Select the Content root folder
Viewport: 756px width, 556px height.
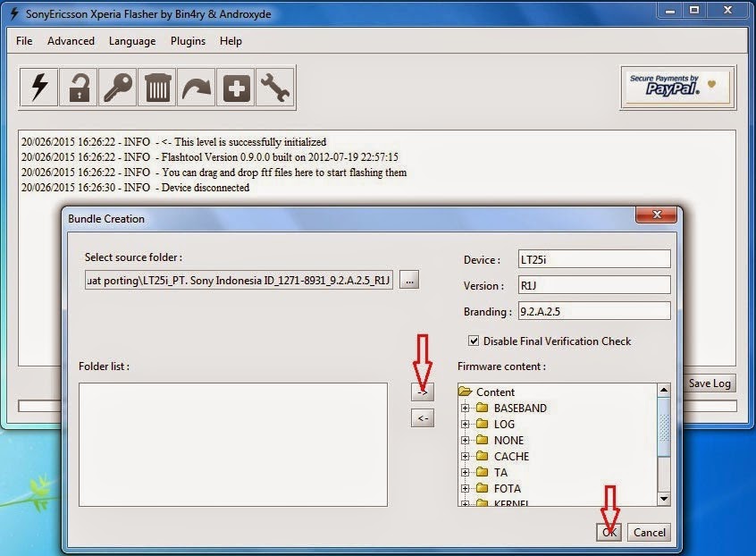click(495, 392)
